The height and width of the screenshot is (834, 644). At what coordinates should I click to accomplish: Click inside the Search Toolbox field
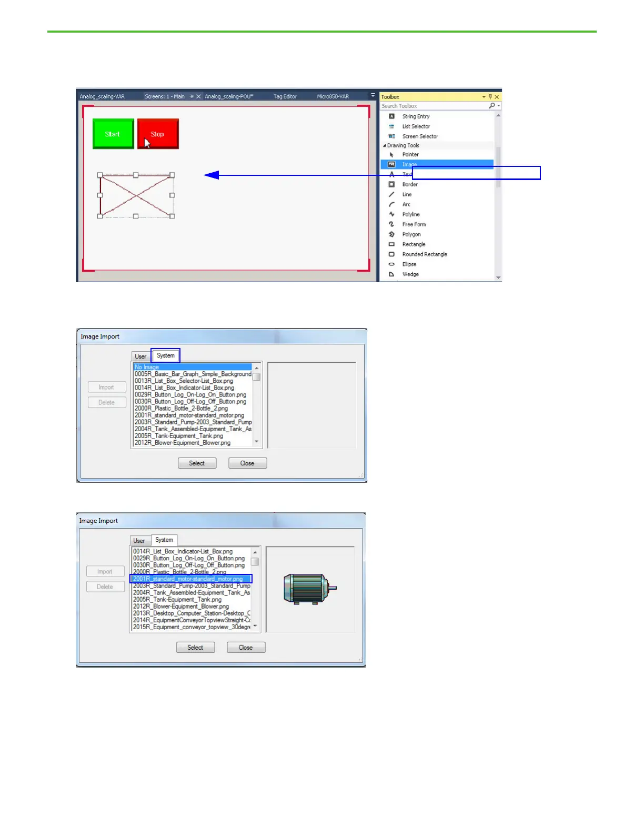435,106
